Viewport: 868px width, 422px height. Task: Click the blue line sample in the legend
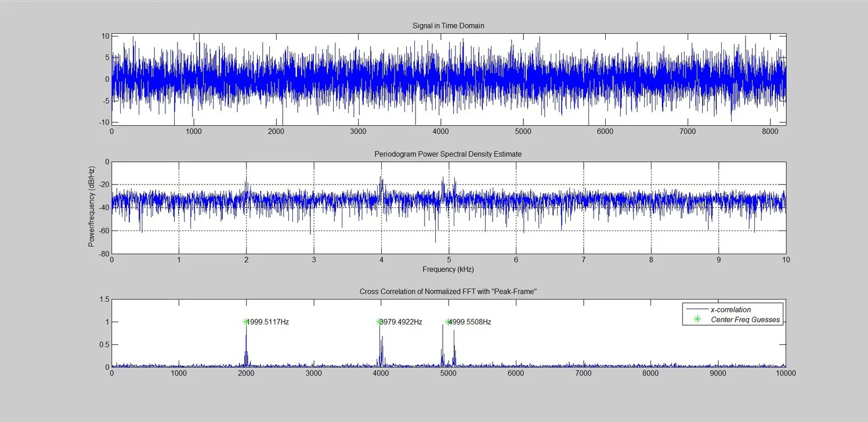click(x=697, y=309)
